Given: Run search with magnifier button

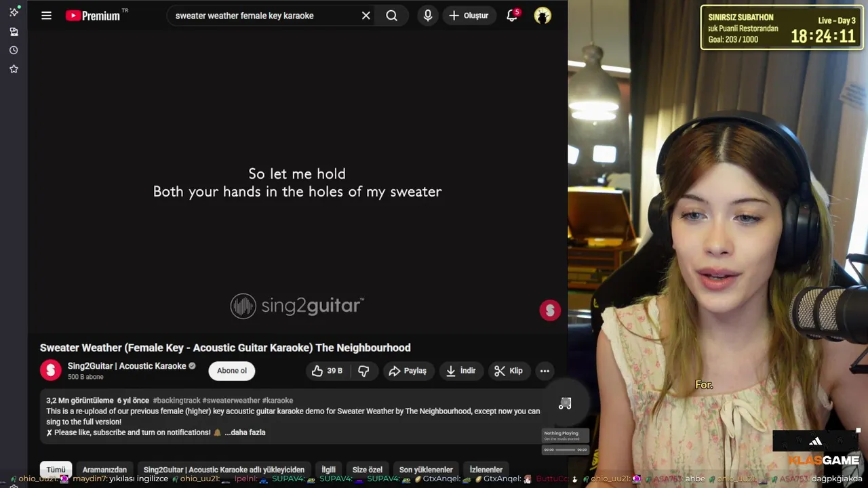Looking at the screenshot, I should point(391,16).
